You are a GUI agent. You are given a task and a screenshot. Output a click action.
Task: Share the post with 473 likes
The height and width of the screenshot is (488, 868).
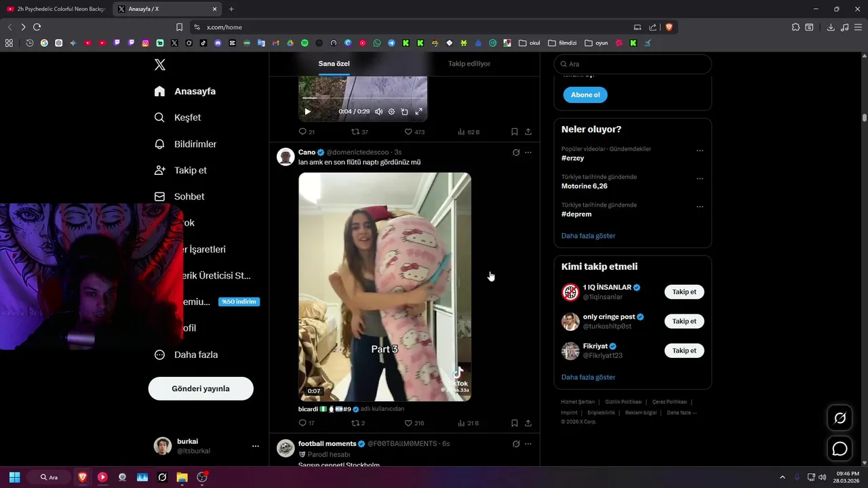(528, 131)
